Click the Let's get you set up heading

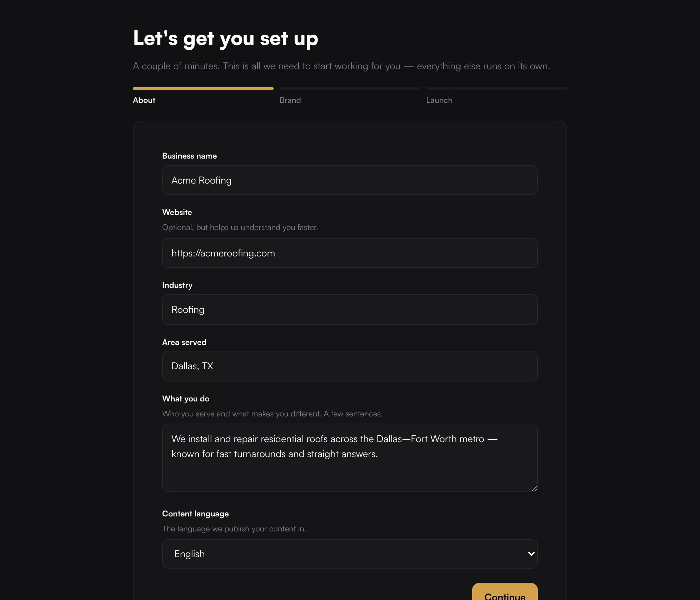[225, 38]
